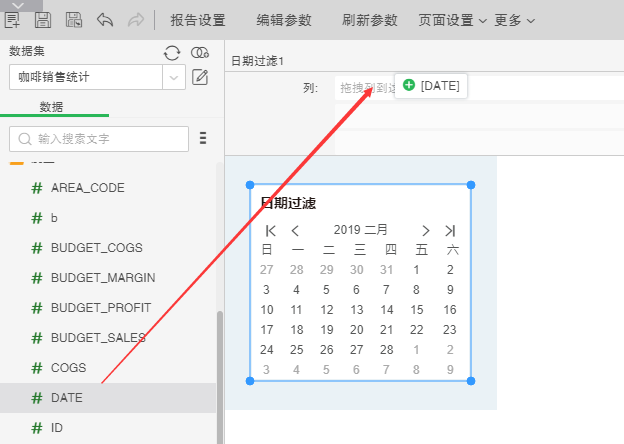Go to the previous month in the calendar
This screenshot has width=624, height=444.
pos(295,230)
